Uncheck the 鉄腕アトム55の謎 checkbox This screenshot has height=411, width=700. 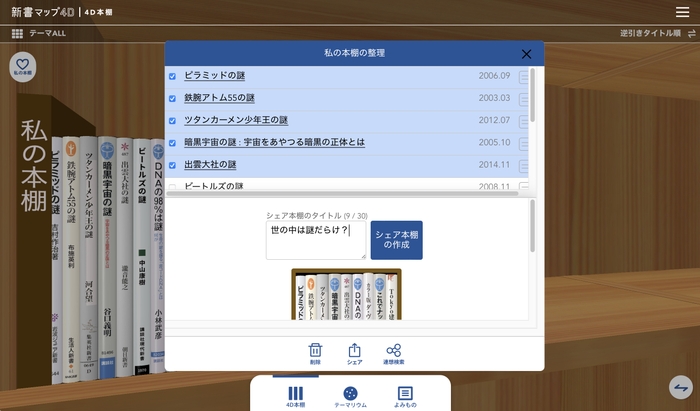(x=173, y=98)
